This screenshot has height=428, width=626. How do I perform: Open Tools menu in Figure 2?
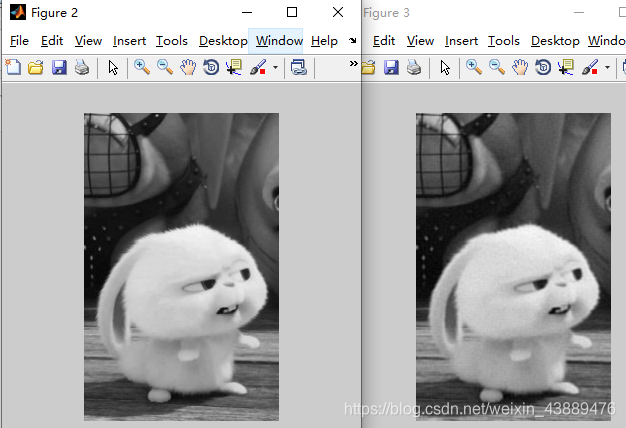click(172, 41)
